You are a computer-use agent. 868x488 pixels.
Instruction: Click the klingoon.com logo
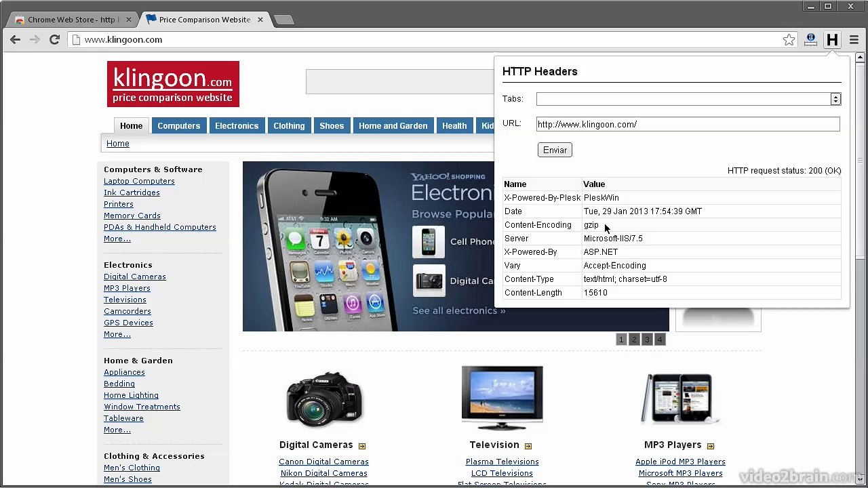click(x=173, y=84)
